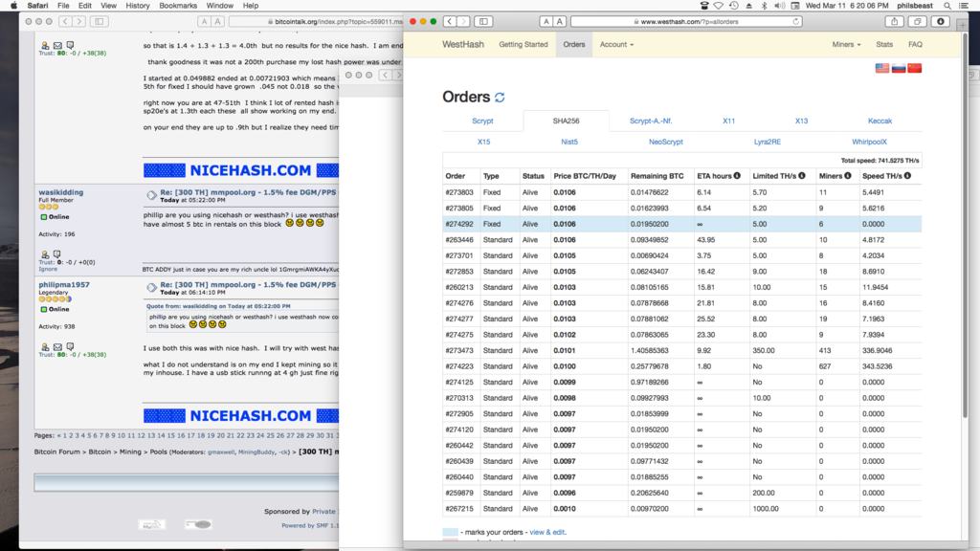Screen dimensions: 980x551
Task: Select order #267215 at price 0.0010
Action: (681, 509)
